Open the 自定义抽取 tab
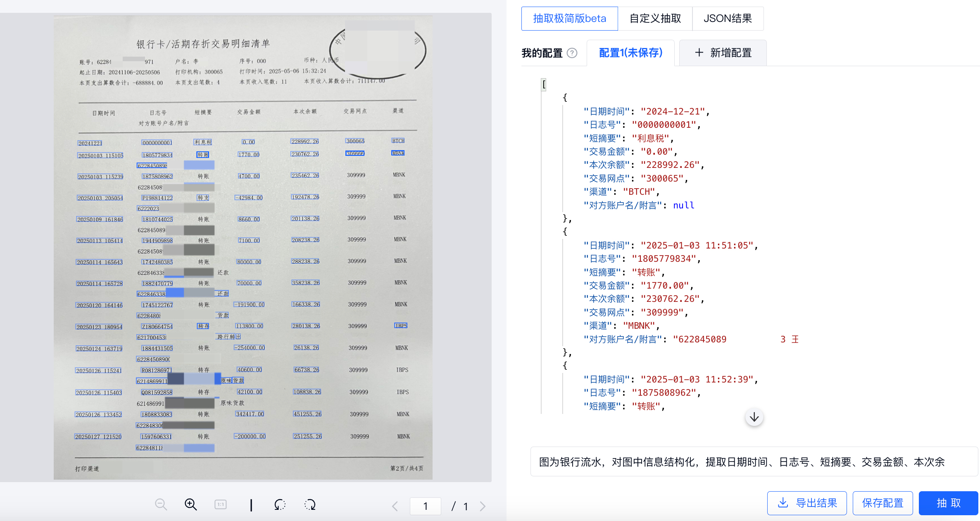Viewport: 980px width, 521px height. click(655, 19)
